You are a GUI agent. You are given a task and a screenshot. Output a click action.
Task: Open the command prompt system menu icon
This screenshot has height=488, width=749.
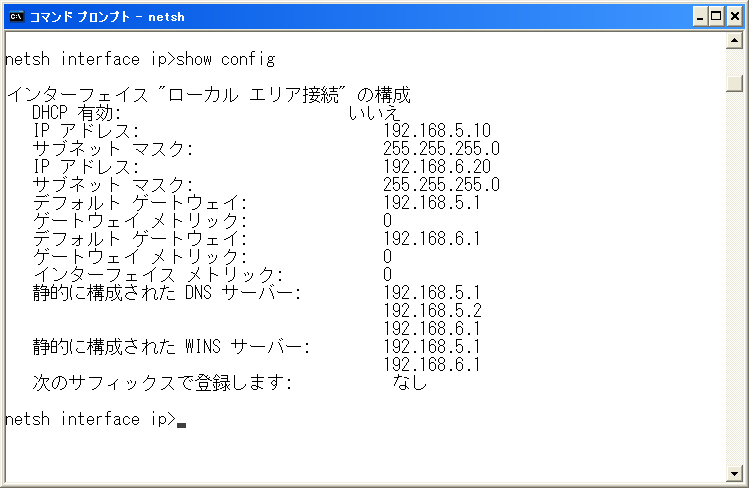16,16
